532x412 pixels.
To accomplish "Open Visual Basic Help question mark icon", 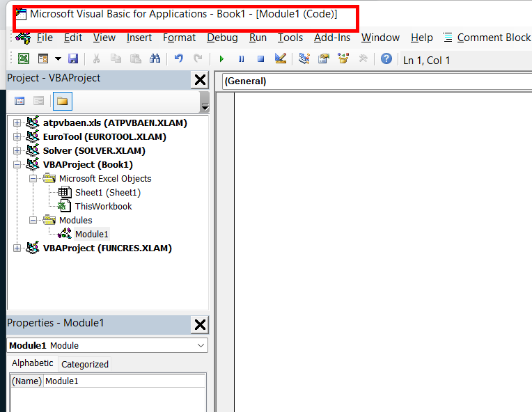I will (x=386, y=59).
